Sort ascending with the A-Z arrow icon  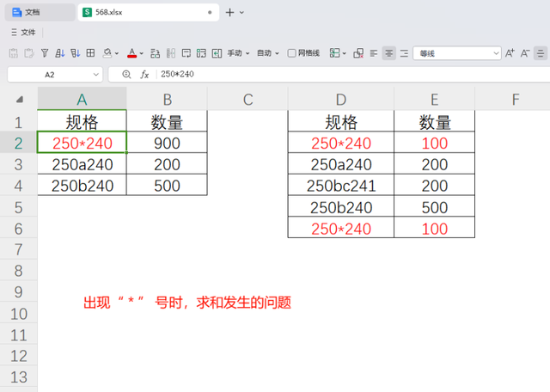60,53
